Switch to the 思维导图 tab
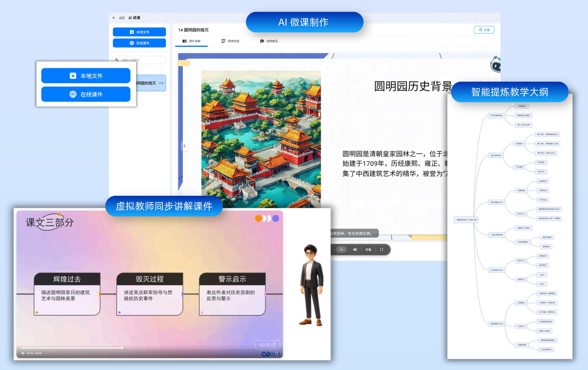This screenshot has width=588, height=370. pyautogui.click(x=231, y=41)
